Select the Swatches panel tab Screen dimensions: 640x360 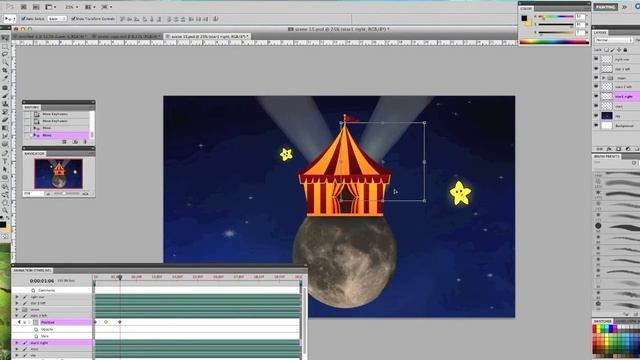coord(602,322)
